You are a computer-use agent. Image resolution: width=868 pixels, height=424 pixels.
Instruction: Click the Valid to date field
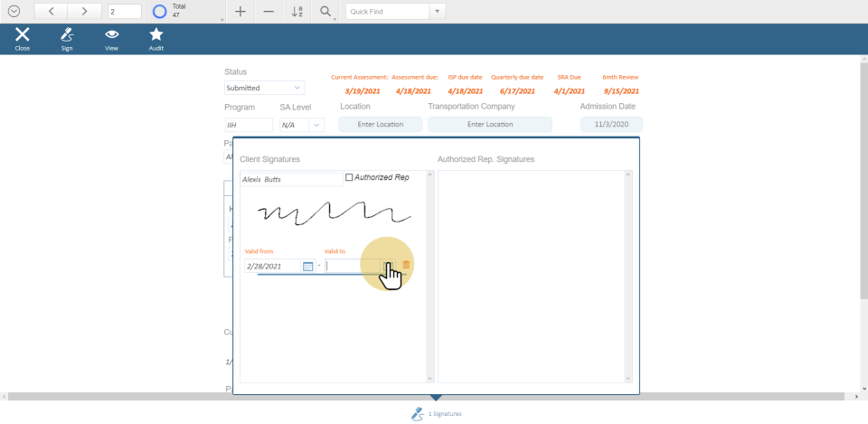[x=352, y=266]
